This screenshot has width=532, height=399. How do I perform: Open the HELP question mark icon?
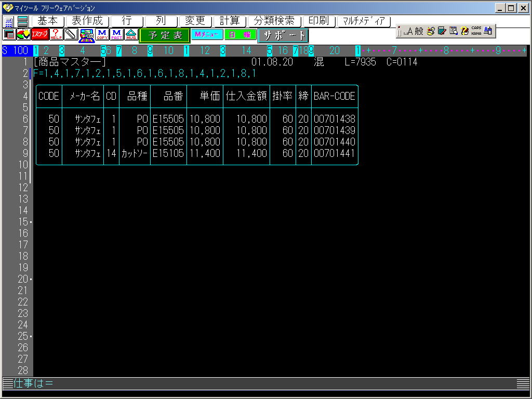click(x=56, y=34)
